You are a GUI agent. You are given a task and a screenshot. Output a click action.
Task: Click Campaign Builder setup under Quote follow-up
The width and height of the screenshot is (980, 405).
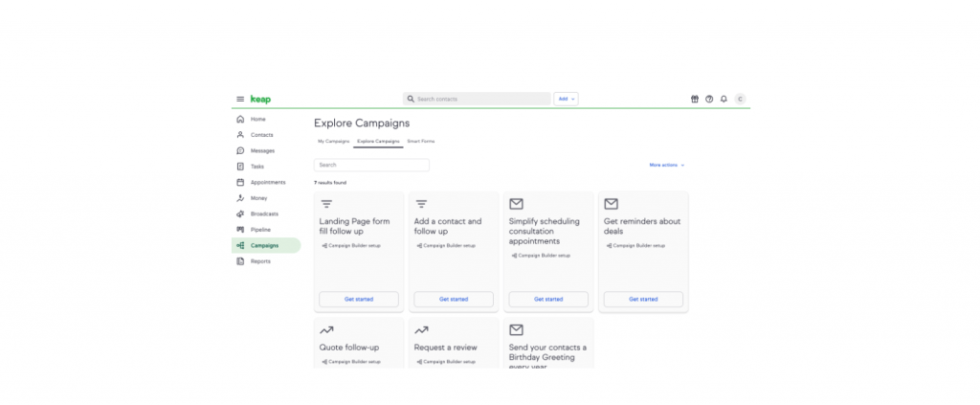click(x=351, y=362)
